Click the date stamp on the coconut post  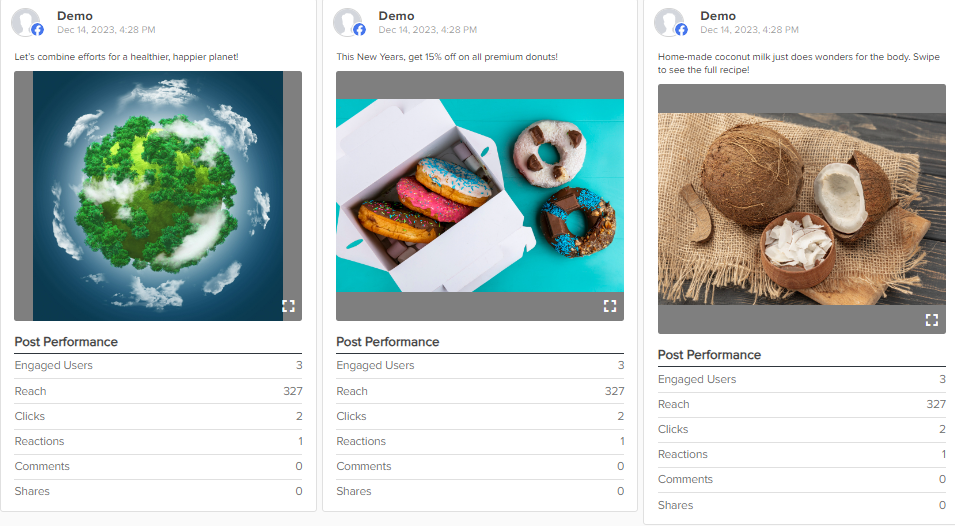tap(749, 30)
